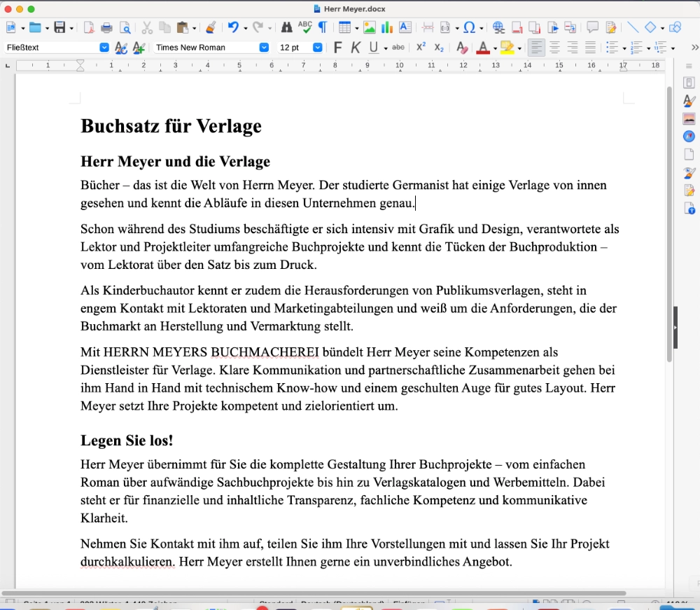Expand undo history arrow
The width and height of the screenshot is (700, 610).
coord(246,29)
